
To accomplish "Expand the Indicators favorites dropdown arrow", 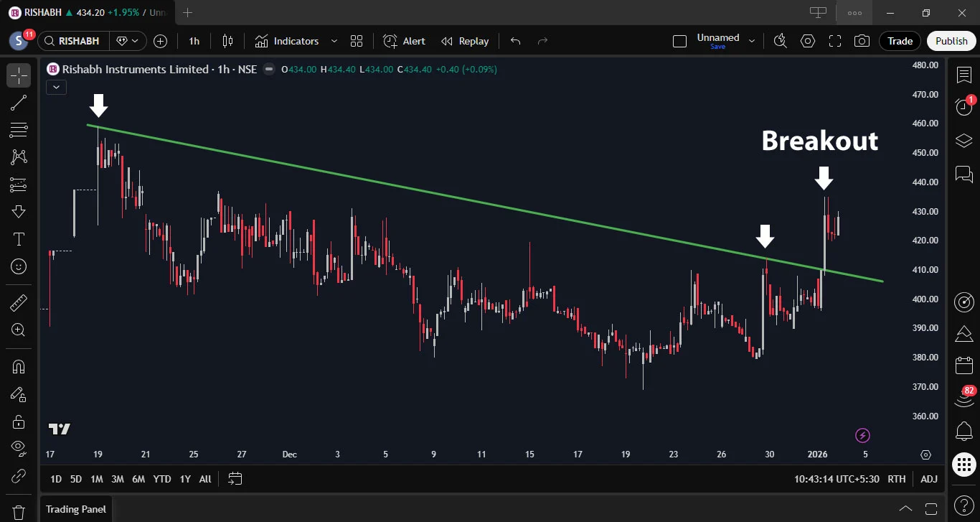I will (x=334, y=41).
